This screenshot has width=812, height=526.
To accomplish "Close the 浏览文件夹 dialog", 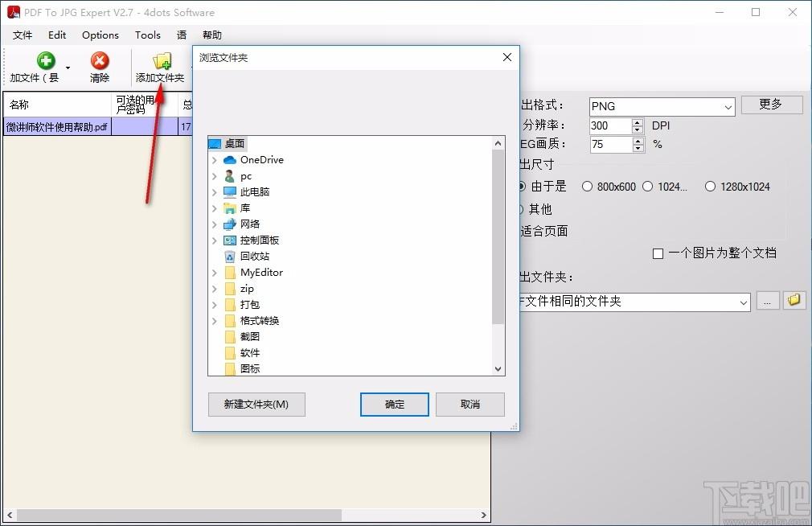I will (x=507, y=57).
